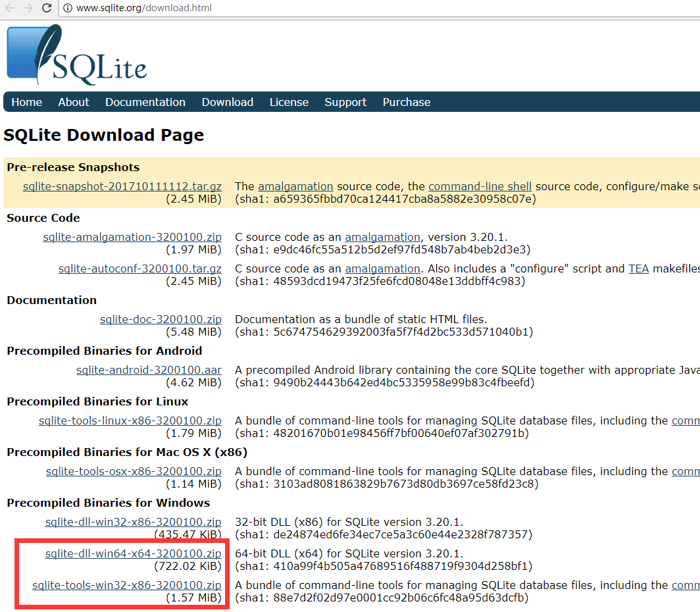
Task: Click the (1.57 MiB) file size text
Action: point(193,598)
